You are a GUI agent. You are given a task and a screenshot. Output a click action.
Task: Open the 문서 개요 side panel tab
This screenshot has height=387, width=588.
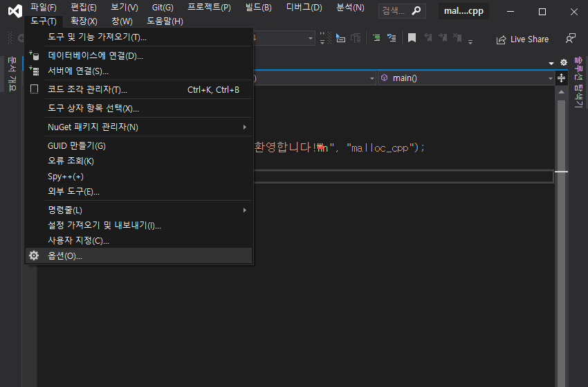click(x=12, y=73)
